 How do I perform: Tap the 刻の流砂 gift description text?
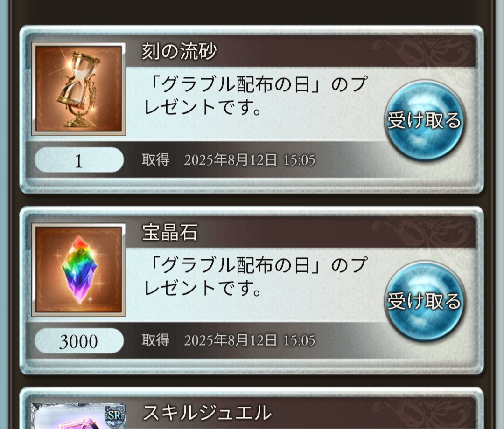coord(256,96)
